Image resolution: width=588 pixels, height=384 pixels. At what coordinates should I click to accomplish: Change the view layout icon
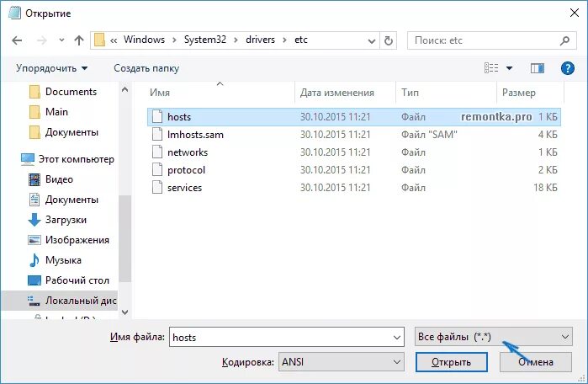491,68
